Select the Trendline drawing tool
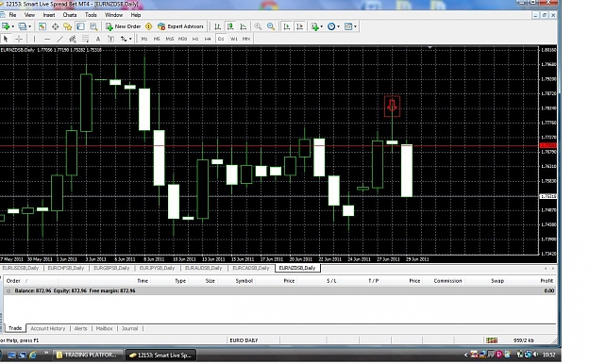 coord(59,39)
